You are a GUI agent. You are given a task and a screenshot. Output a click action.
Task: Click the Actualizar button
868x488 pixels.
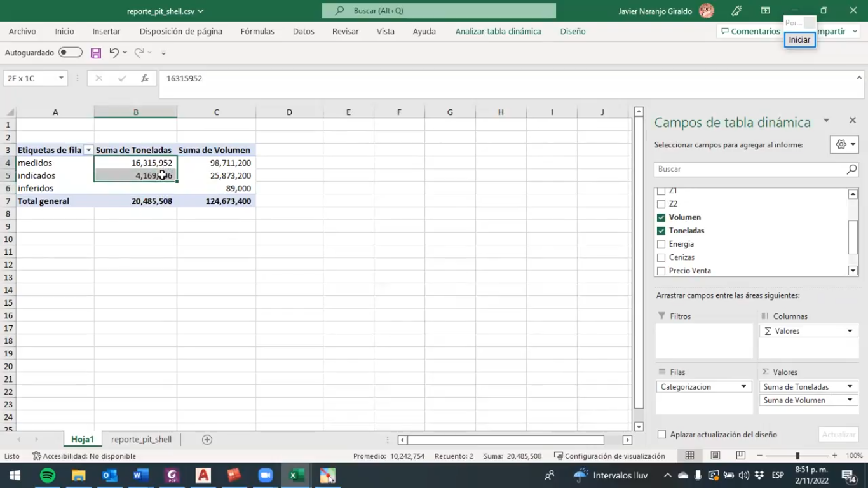tap(839, 435)
